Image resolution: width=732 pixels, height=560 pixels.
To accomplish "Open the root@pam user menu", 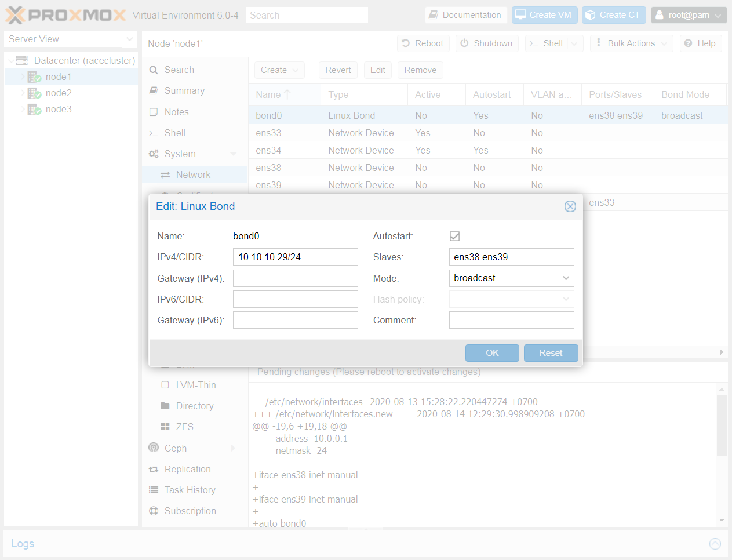I will click(689, 15).
